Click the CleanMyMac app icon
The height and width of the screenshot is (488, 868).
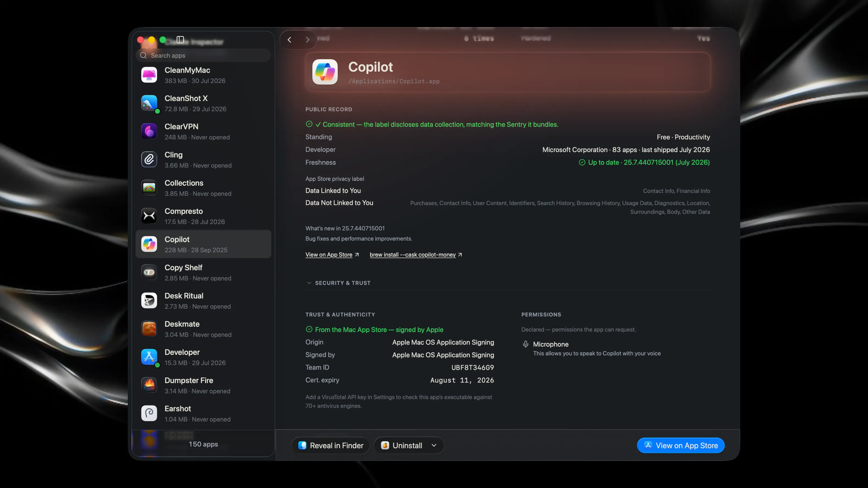click(x=149, y=75)
